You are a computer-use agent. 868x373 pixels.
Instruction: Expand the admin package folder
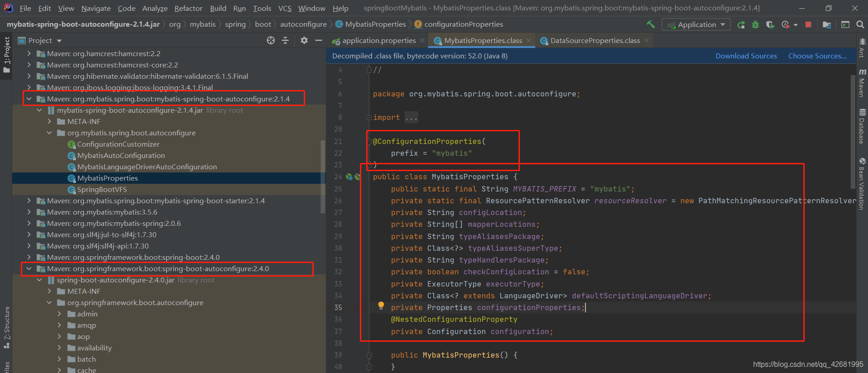point(59,314)
